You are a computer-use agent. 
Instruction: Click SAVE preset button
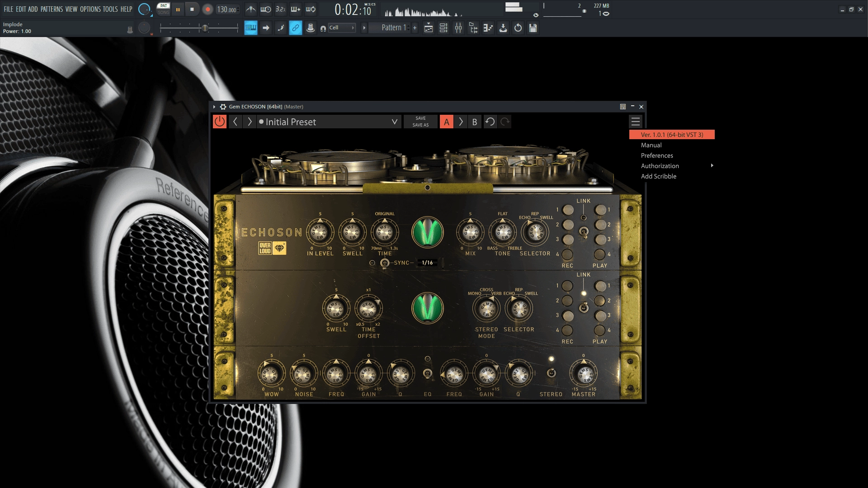click(420, 118)
